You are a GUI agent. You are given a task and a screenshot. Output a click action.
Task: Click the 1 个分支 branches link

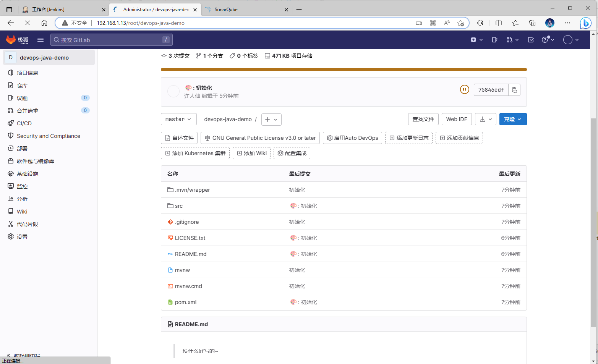[x=209, y=56]
